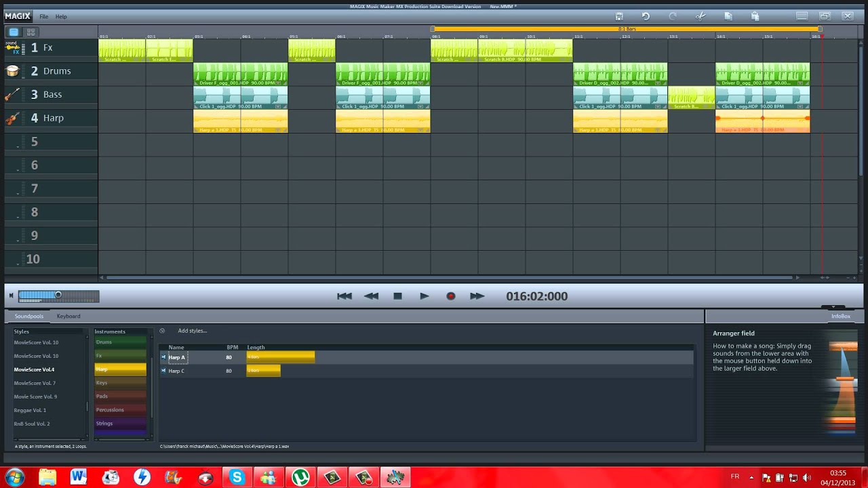Switch to the Soundpools tab

pos(29,316)
